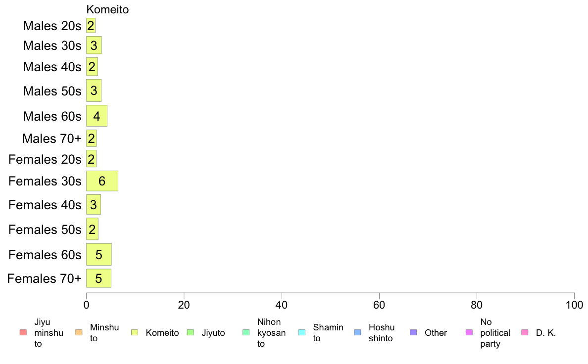
Task: Click the Females 70+ bar
Action: click(x=98, y=278)
